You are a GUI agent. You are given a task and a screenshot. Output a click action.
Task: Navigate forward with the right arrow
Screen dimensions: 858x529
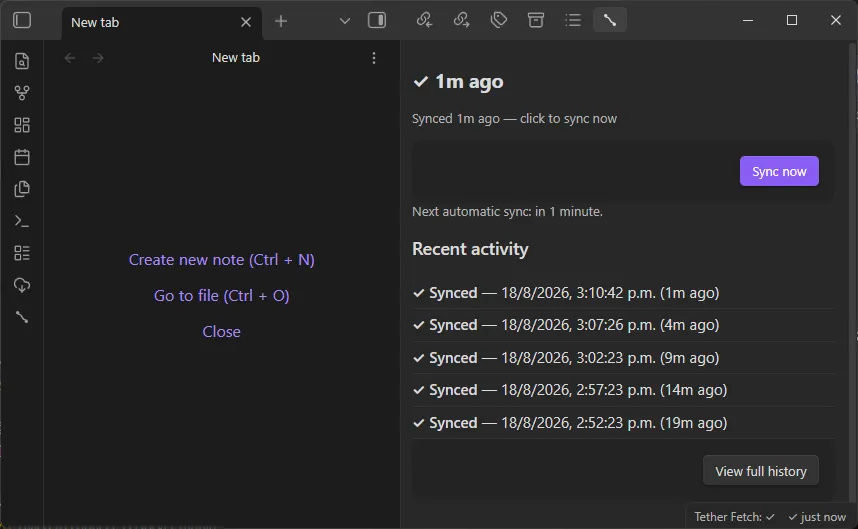point(98,58)
